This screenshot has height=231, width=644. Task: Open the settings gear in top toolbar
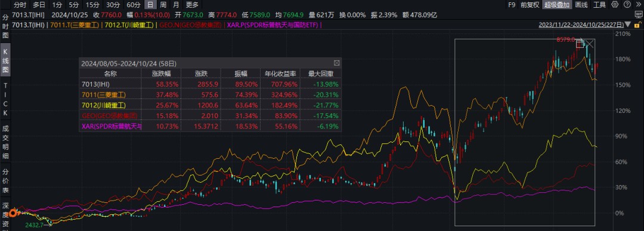pyautogui.click(x=615, y=5)
